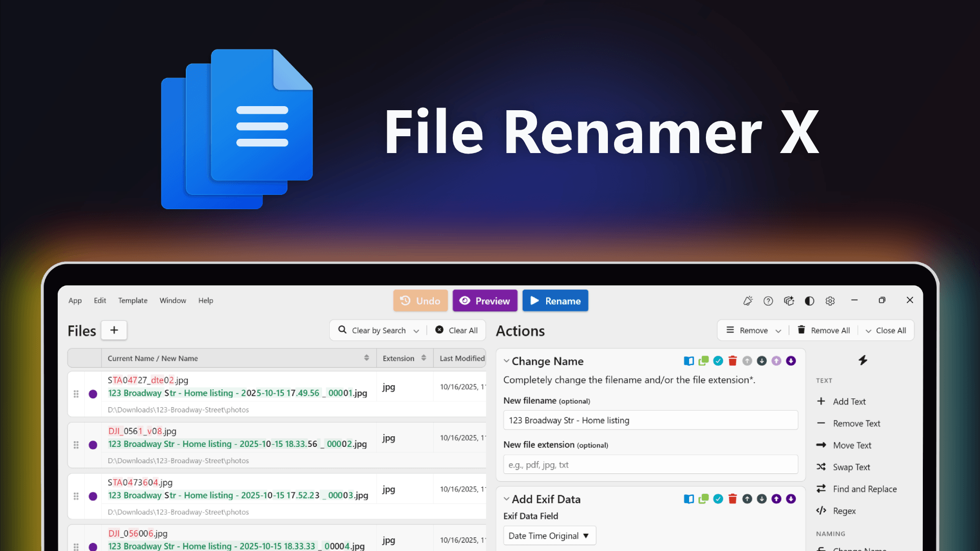Move the Add Exif Data action down one
980x551 pixels.
(x=762, y=499)
